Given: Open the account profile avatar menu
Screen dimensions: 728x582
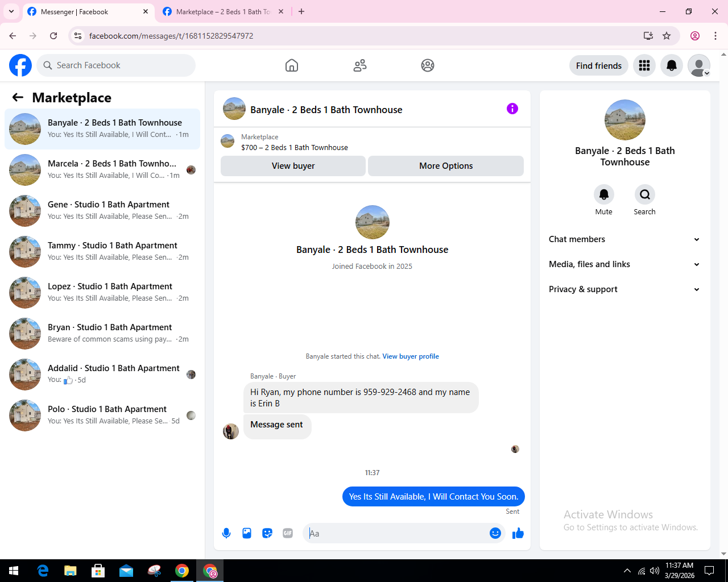Looking at the screenshot, I should [x=699, y=65].
